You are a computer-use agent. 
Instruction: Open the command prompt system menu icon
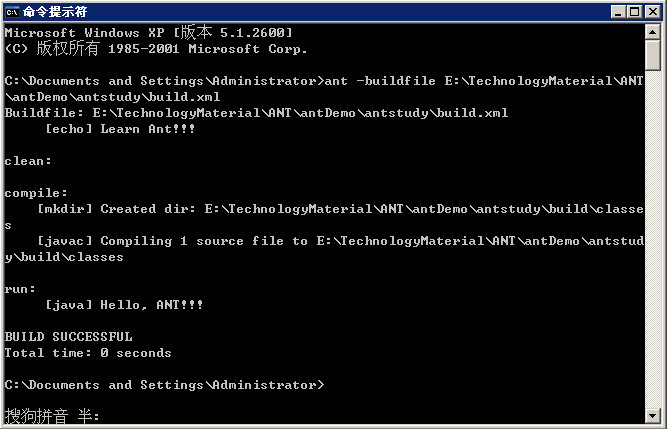pos(13,11)
